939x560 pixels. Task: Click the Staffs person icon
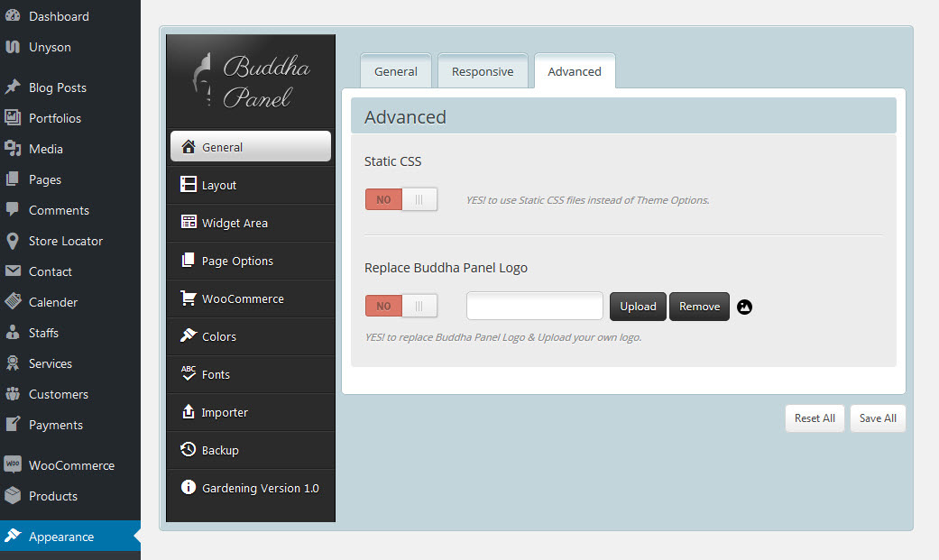click(x=13, y=333)
